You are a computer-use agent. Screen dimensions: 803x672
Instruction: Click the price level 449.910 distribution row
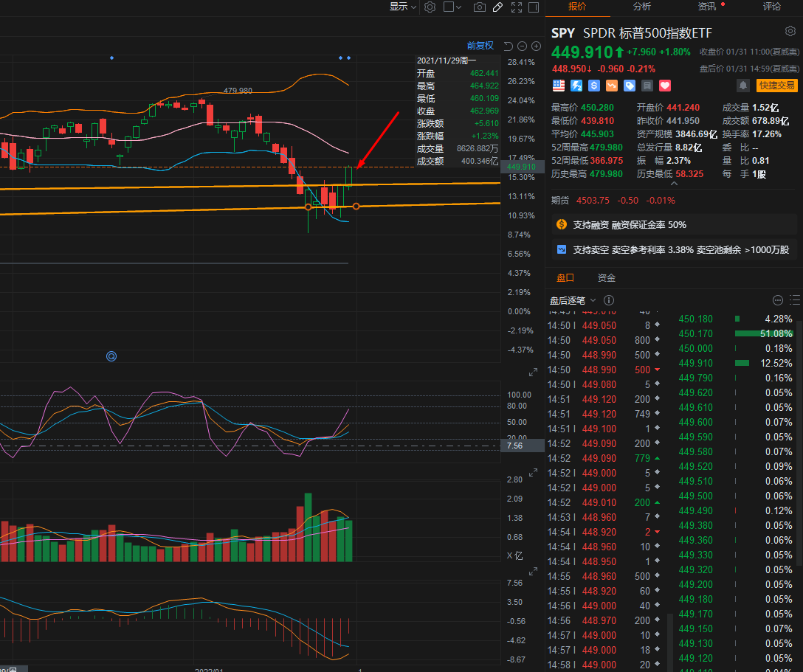pos(735,363)
